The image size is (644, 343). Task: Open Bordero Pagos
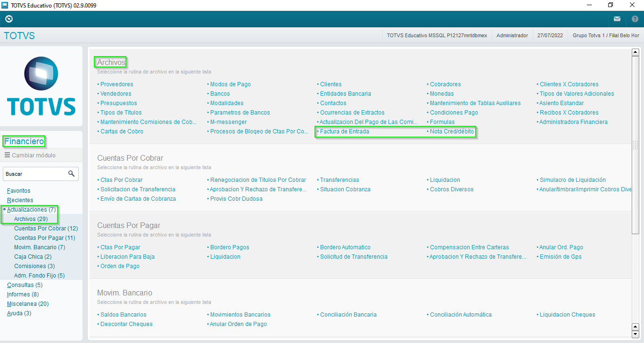230,247
